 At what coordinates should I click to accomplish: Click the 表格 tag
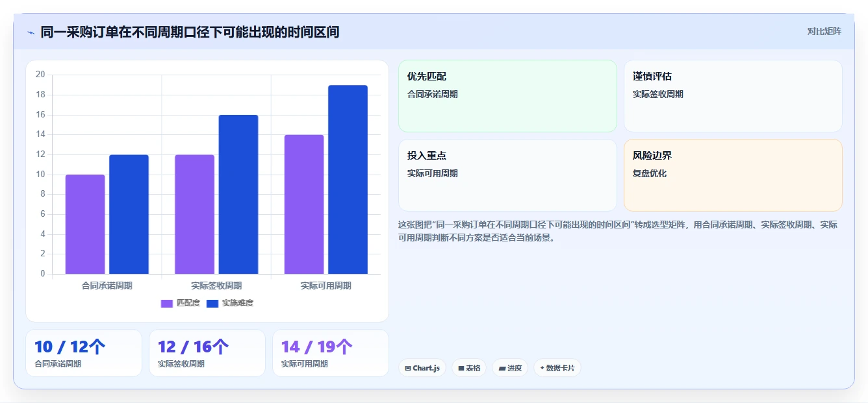tap(469, 368)
